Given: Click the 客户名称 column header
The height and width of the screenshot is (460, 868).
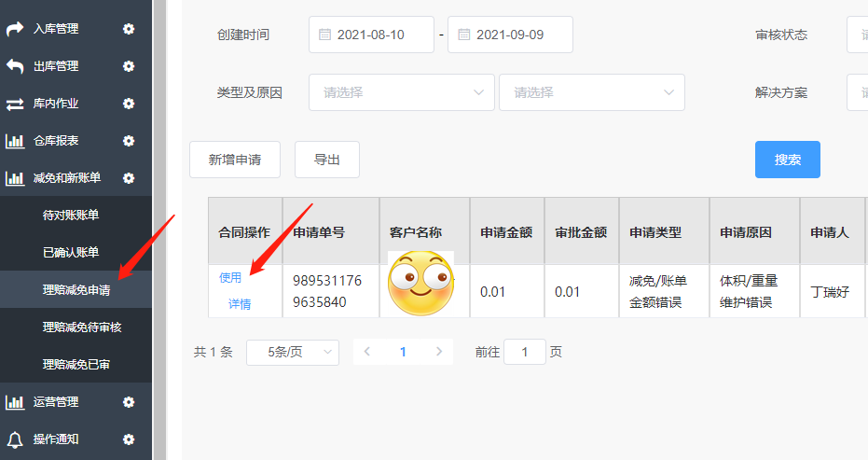Looking at the screenshot, I should [x=424, y=231].
